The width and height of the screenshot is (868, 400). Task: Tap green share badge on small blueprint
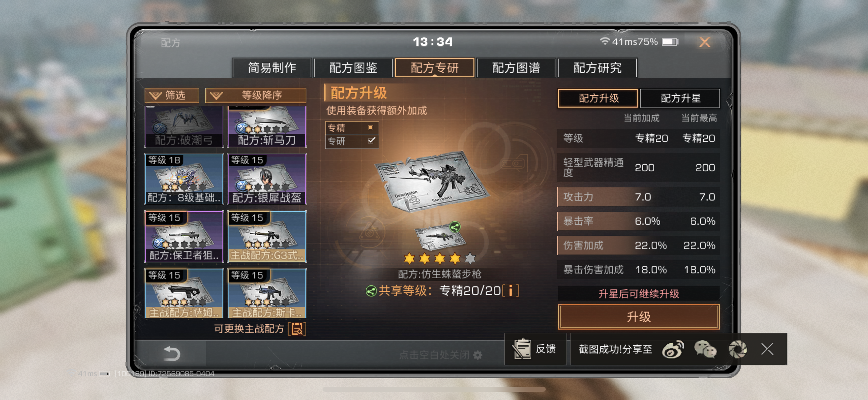[455, 227]
